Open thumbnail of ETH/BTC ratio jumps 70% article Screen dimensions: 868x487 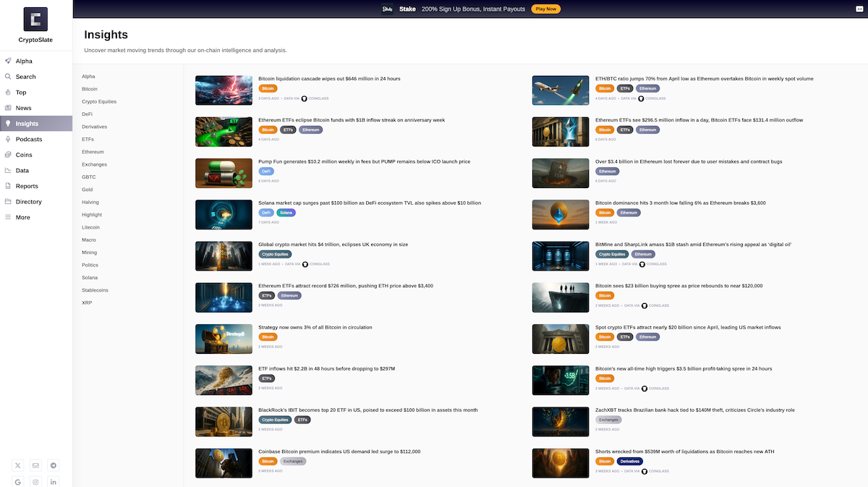(561, 90)
